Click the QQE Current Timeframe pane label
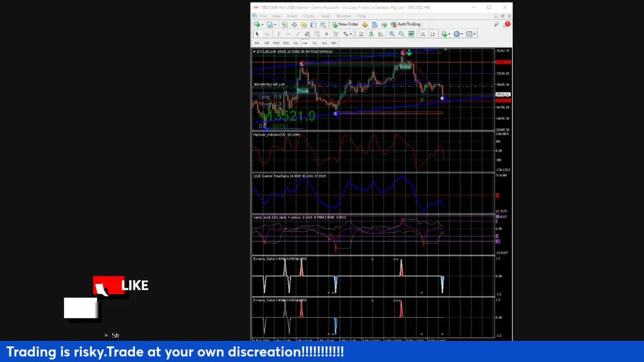This screenshot has height=362, width=644. tap(289, 176)
